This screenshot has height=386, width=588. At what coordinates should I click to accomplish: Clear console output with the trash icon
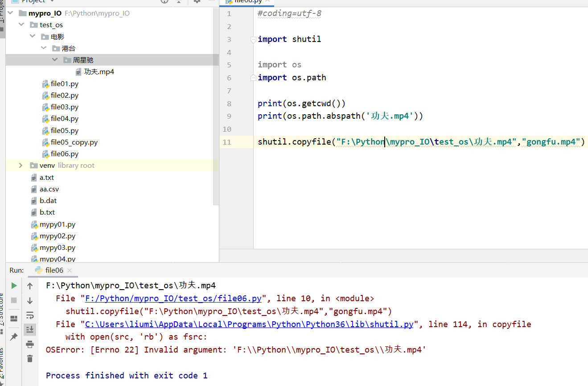point(30,358)
